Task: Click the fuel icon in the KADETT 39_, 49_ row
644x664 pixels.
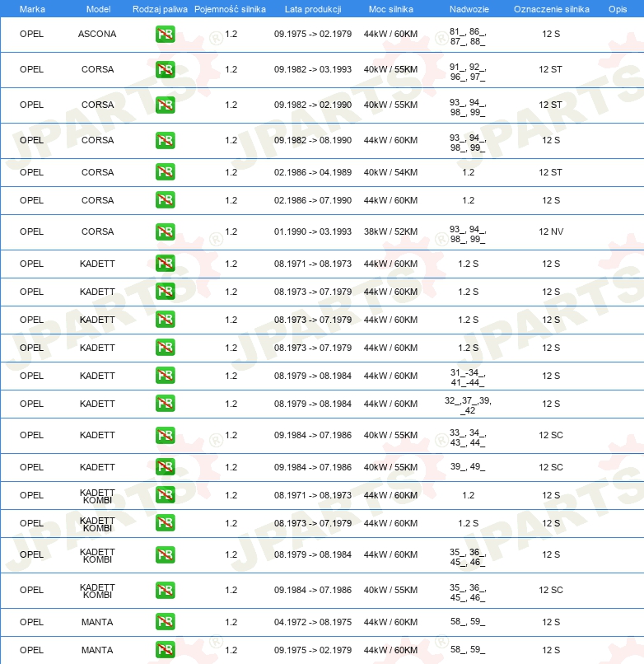Action: coord(166,466)
